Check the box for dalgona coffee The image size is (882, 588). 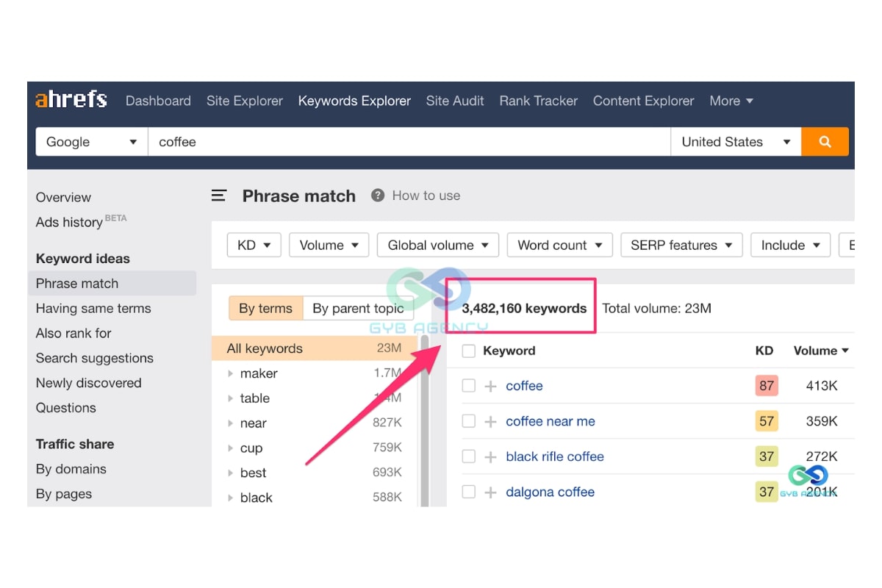pyautogui.click(x=469, y=492)
